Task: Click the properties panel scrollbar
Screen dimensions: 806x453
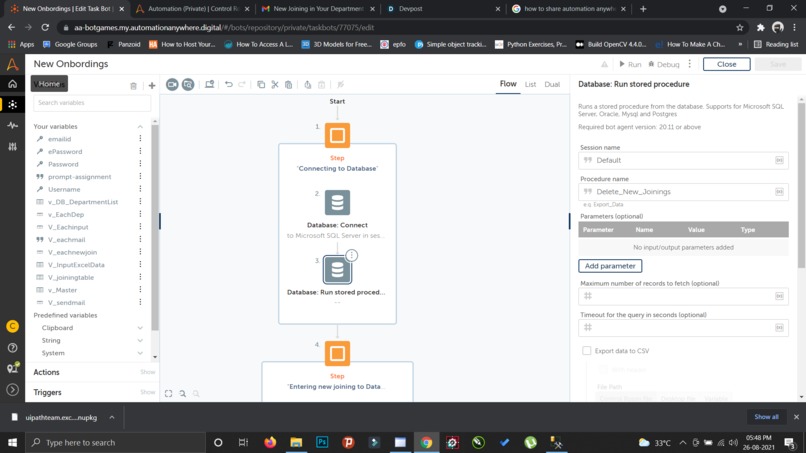Action: point(801,185)
